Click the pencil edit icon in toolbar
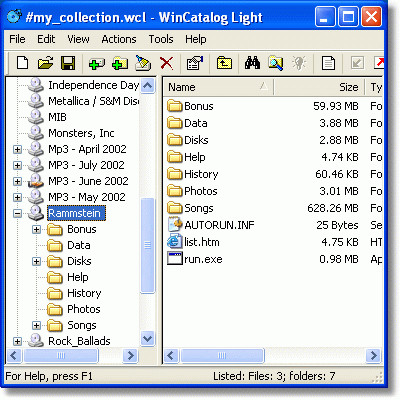This screenshot has height=400, width=400. tap(143, 63)
